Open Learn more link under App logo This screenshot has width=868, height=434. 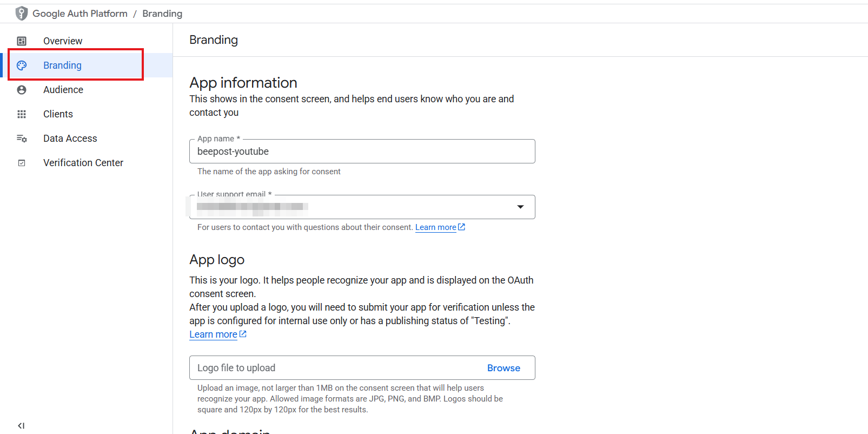click(213, 334)
